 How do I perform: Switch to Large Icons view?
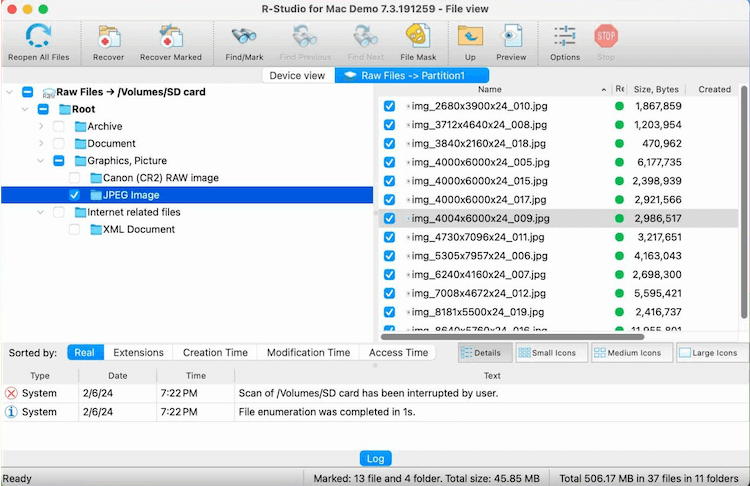[712, 353]
